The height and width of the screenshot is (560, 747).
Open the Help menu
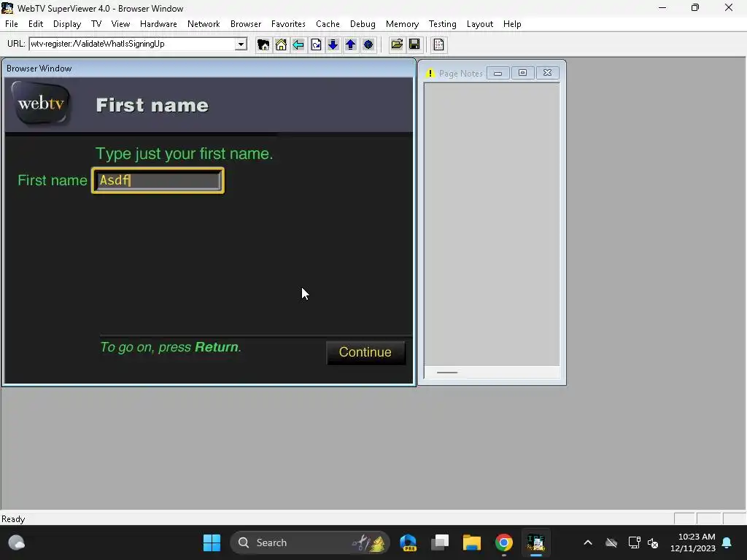[x=512, y=24]
